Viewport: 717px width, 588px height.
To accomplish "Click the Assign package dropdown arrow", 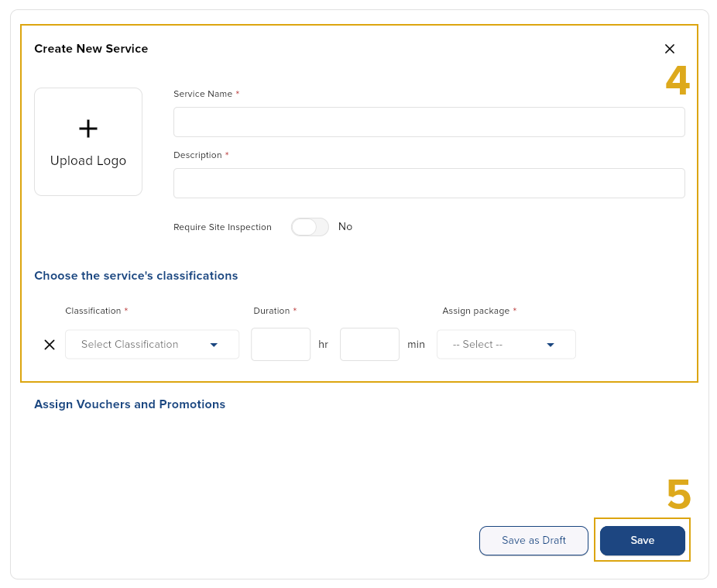I will tap(551, 345).
